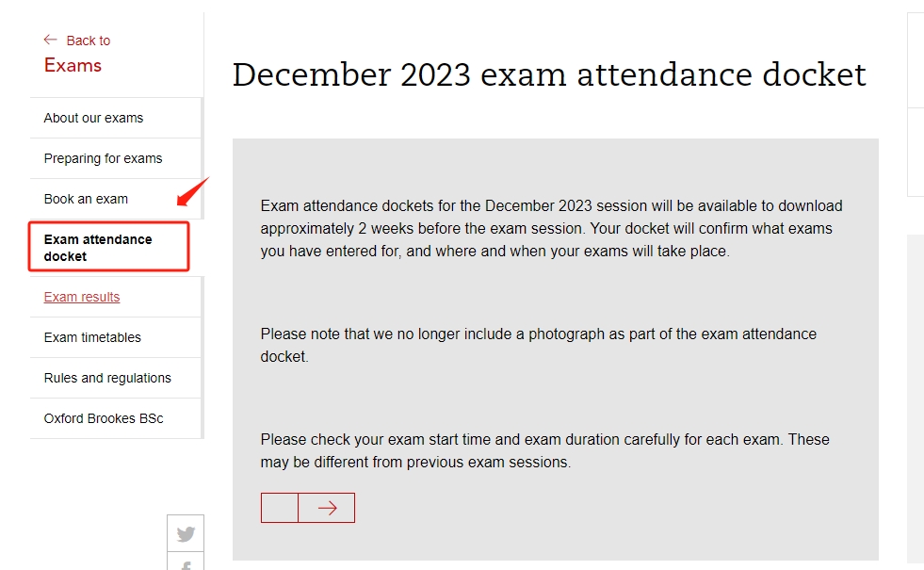Share the page via the Twitter icon

pyautogui.click(x=186, y=534)
